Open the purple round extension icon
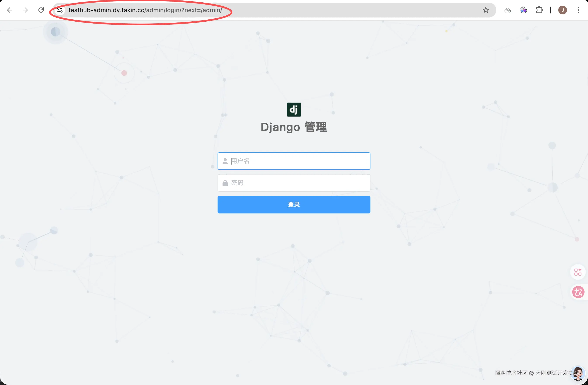The height and width of the screenshot is (385, 588). pyautogui.click(x=523, y=10)
